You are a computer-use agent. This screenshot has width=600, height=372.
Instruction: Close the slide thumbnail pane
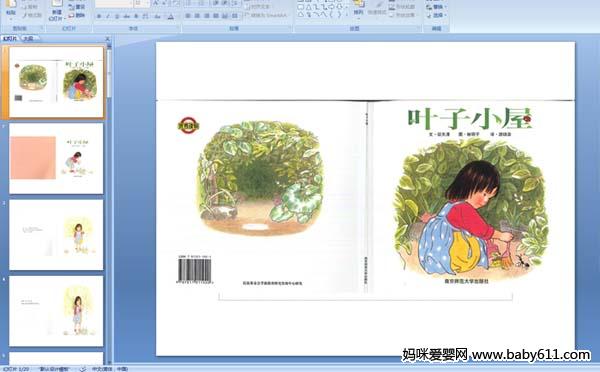[x=108, y=39]
